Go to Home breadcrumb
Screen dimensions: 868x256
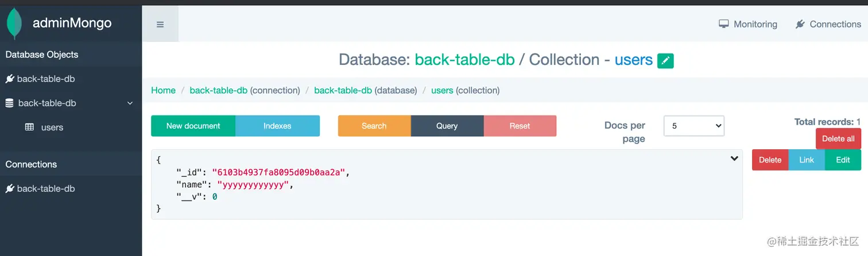[163, 90]
